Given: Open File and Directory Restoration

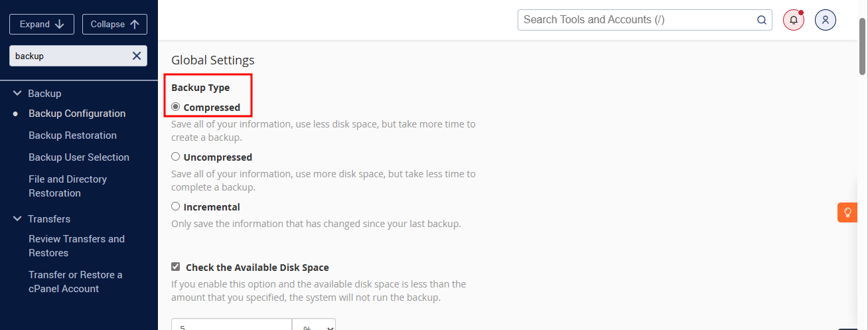Looking at the screenshot, I should click(68, 186).
